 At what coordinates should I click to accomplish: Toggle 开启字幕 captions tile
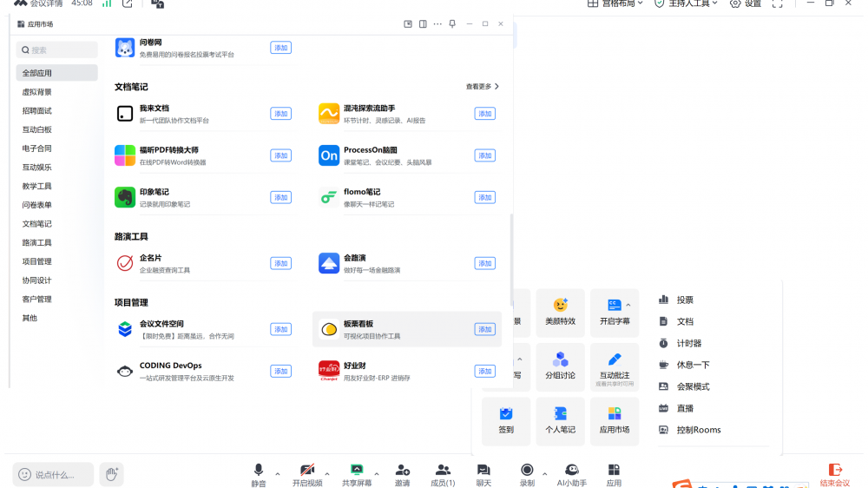615,313
